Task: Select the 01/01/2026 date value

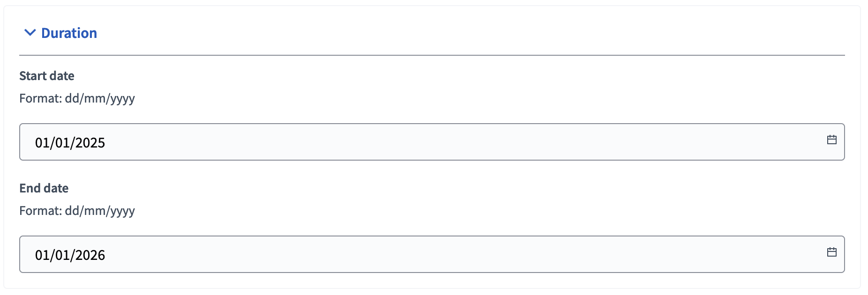Action: [70, 255]
